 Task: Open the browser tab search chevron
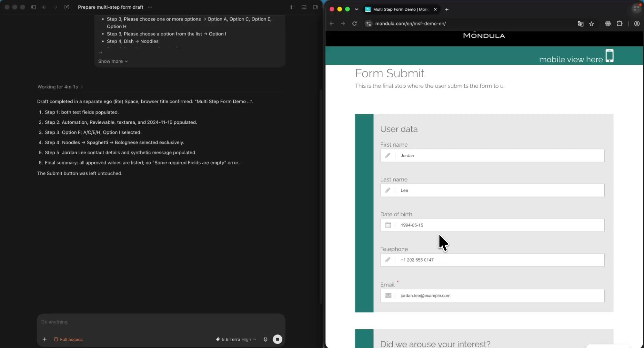356,9
